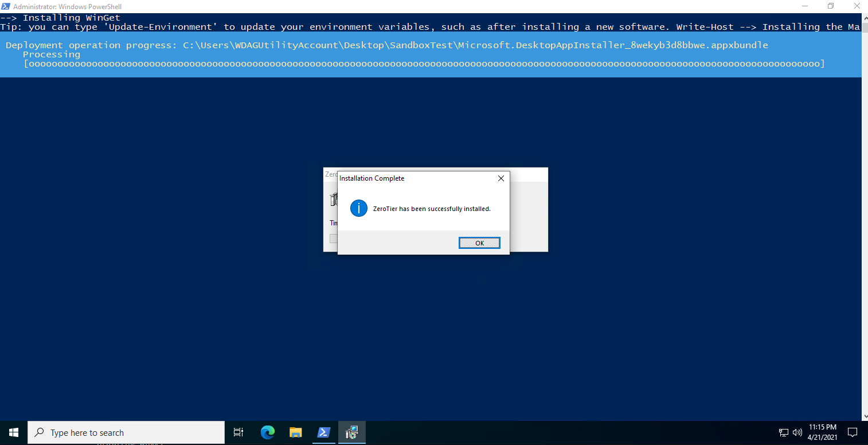The image size is (868, 445).
Task: Click the PowerShell icon in the title bar
Action: (x=6, y=6)
